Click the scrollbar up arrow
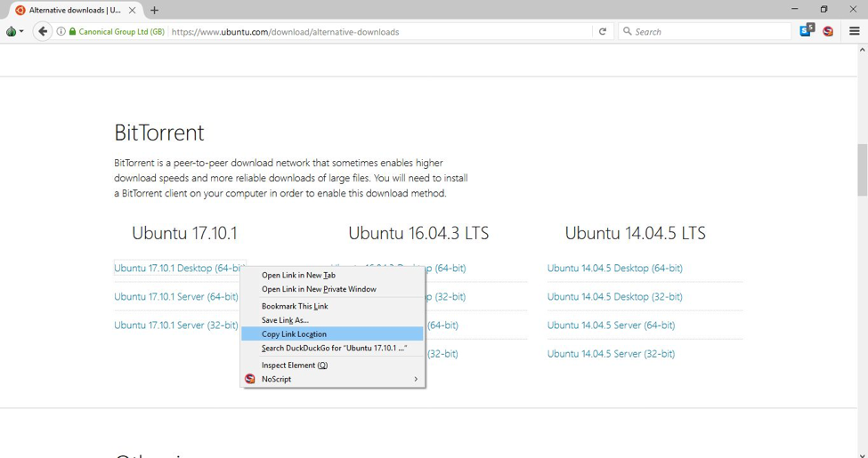Screen dimensions: 868x458 tap(863, 50)
